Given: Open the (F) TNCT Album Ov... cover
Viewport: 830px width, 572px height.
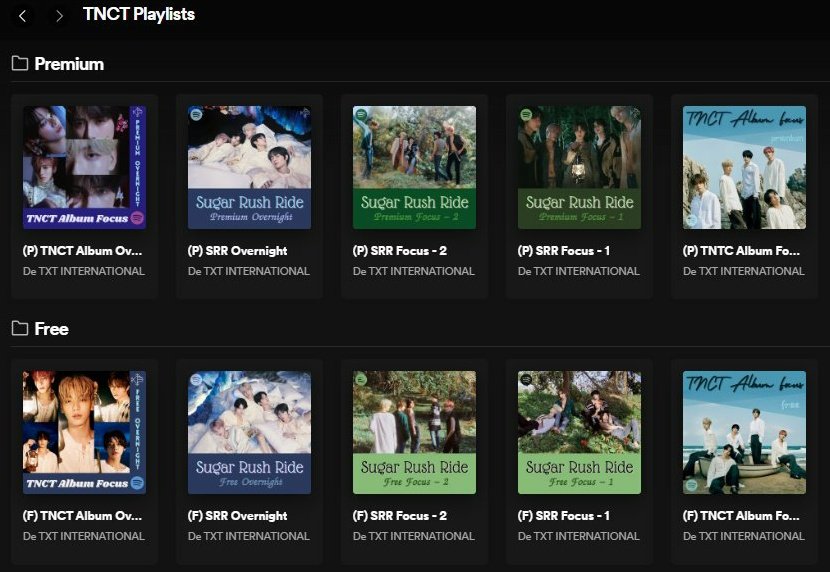Looking at the screenshot, I should coord(84,432).
